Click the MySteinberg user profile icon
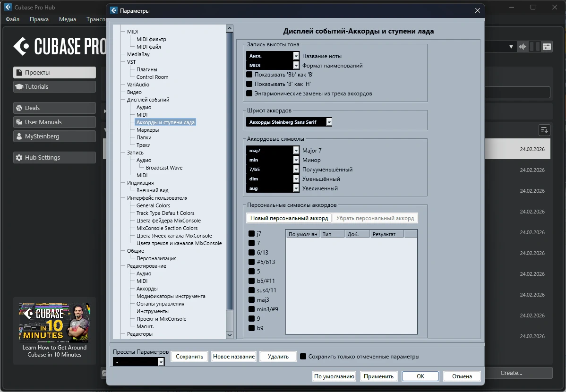This screenshot has width=566, height=392. click(x=19, y=136)
